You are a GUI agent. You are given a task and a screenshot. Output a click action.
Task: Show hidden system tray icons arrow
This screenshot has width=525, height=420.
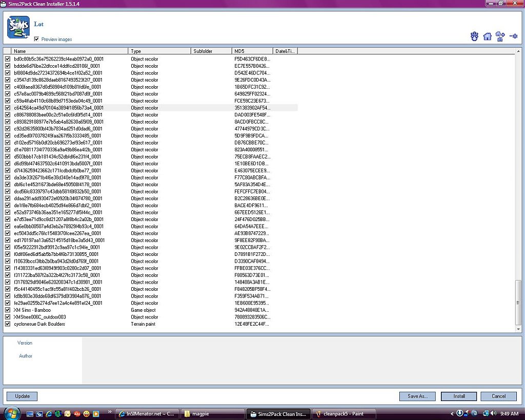[x=451, y=413]
